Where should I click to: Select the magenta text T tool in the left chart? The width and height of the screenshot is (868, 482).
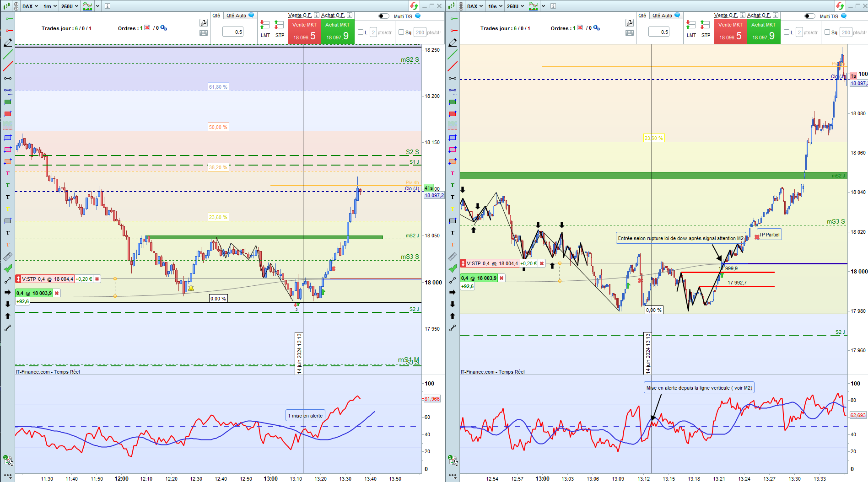(x=8, y=173)
